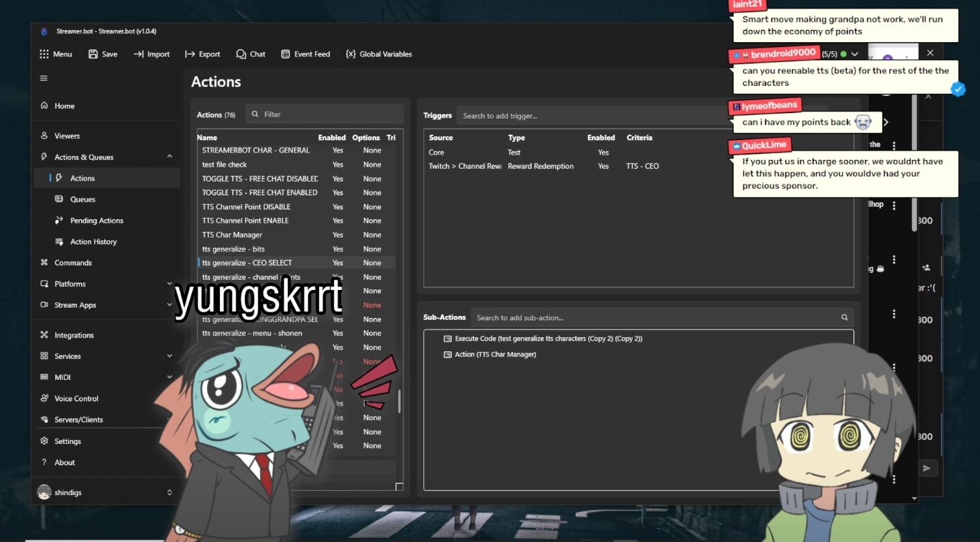Image resolution: width=980 pixels, height=542 pixels.
Task: Click the Actions & Queues lightning icon
Action: [x=44, y=157]
